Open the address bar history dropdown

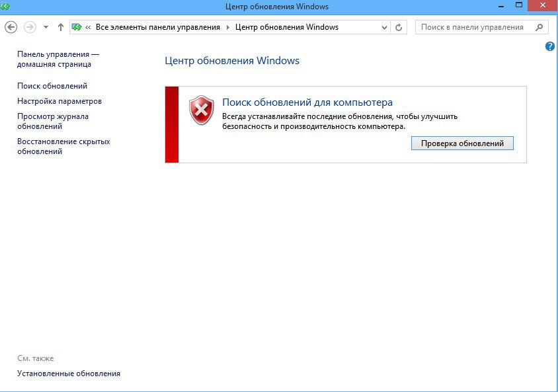[384, 27]
